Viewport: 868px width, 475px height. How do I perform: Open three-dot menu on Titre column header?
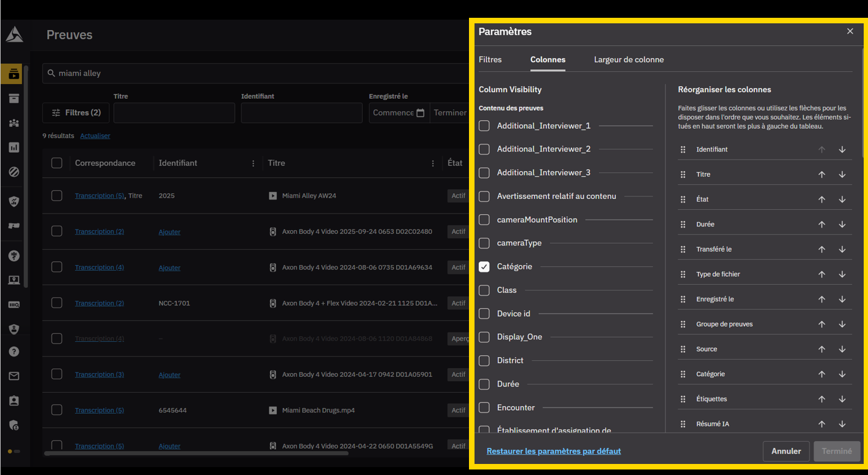point(433,163)
